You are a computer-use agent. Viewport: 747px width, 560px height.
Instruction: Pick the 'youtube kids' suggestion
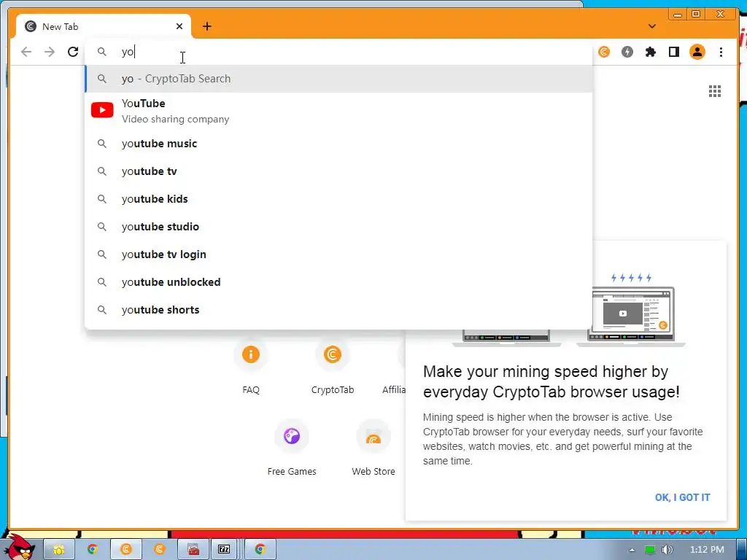click(x=338, y=199)
